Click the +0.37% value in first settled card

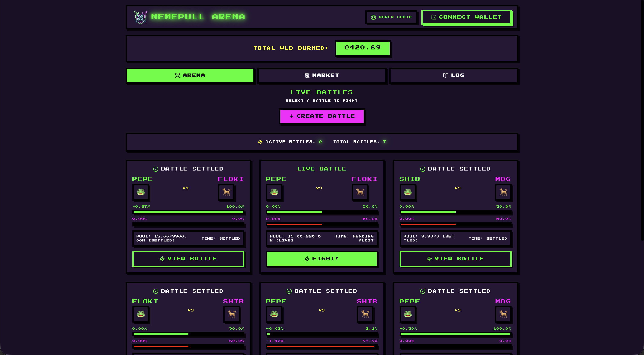(141, 207)
